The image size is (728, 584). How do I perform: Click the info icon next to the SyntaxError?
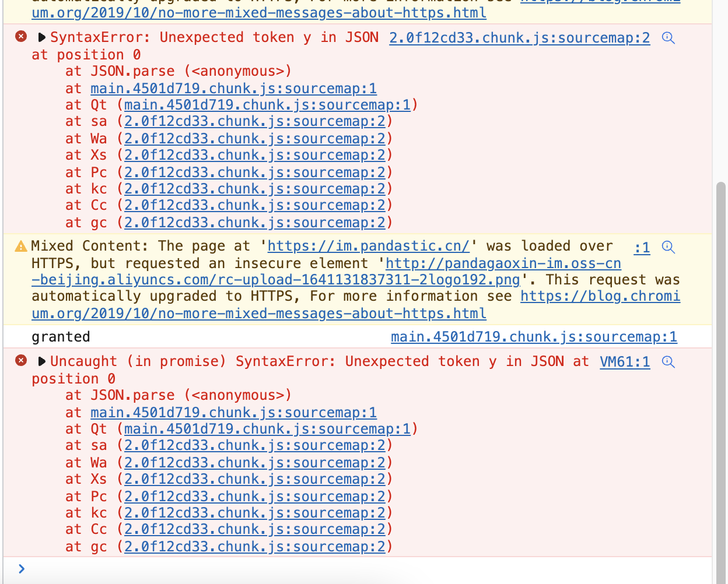[x=667, y=37]
